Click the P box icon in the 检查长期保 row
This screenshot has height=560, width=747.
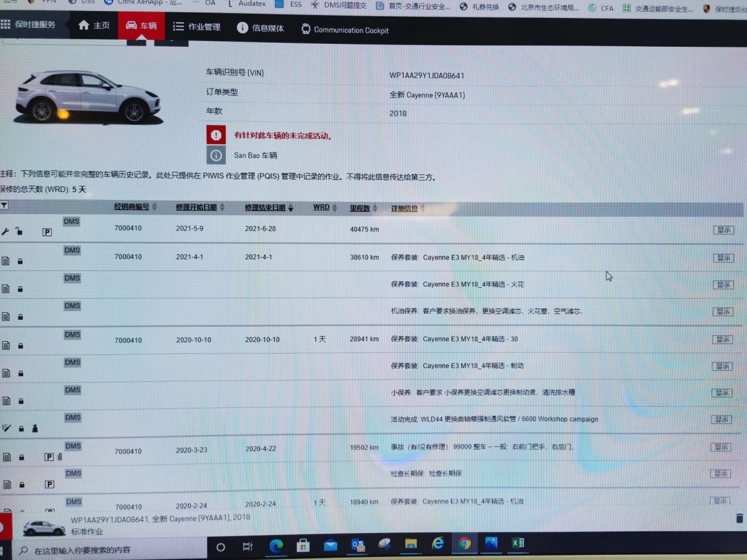(50, 484)
